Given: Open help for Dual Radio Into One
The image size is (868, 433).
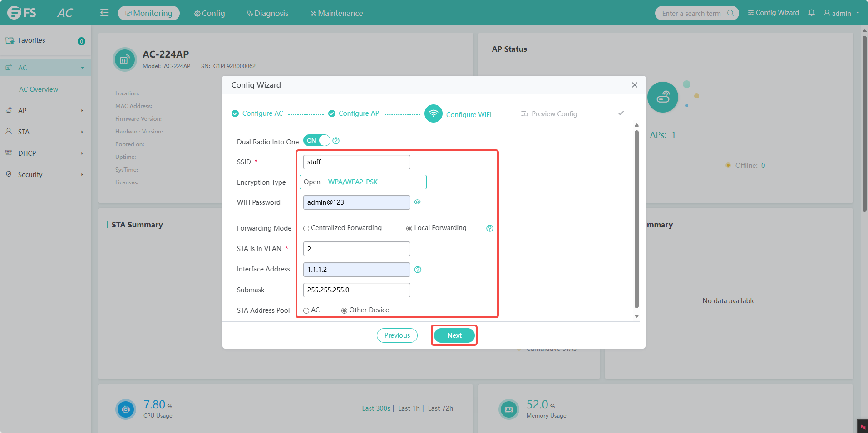Looking at the screenshot, I should click(336, 141).
